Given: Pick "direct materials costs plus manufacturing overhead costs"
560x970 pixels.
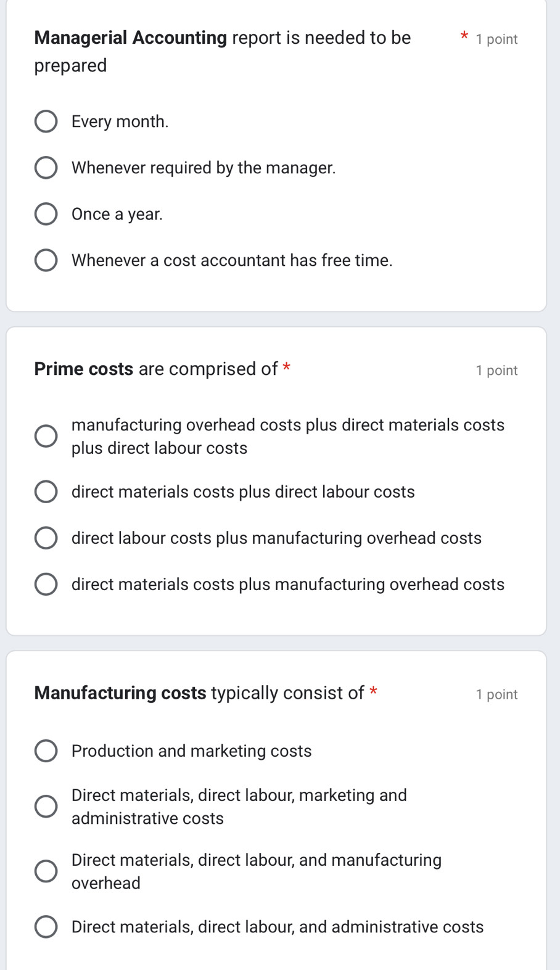Looking at the screenshot, I should tap(46, 584).
